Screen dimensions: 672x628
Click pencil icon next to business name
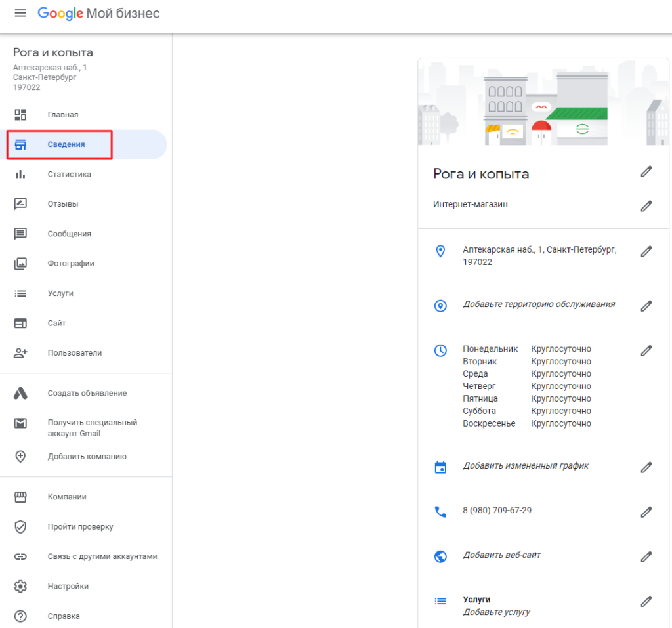point(646,172)
